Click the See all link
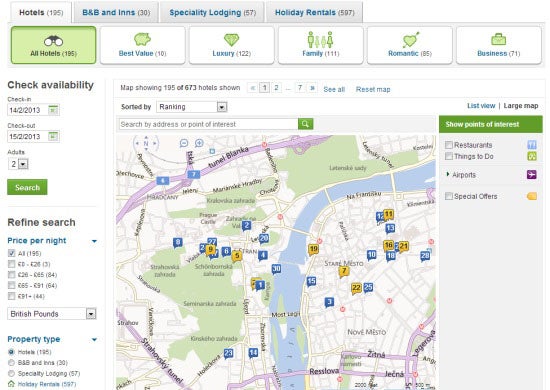 (x=334, y=89)
